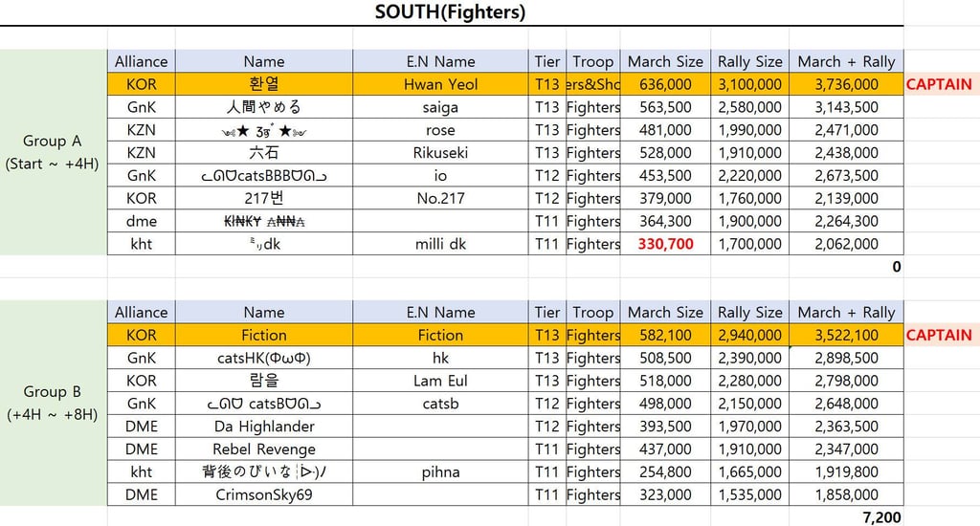
Task: Select the milli dk E.N Name cell
Action: tap(440, 244)
